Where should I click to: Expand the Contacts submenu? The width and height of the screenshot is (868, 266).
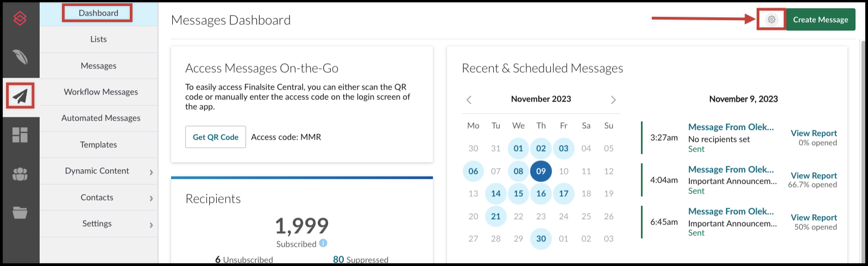(x=151, y=199)
